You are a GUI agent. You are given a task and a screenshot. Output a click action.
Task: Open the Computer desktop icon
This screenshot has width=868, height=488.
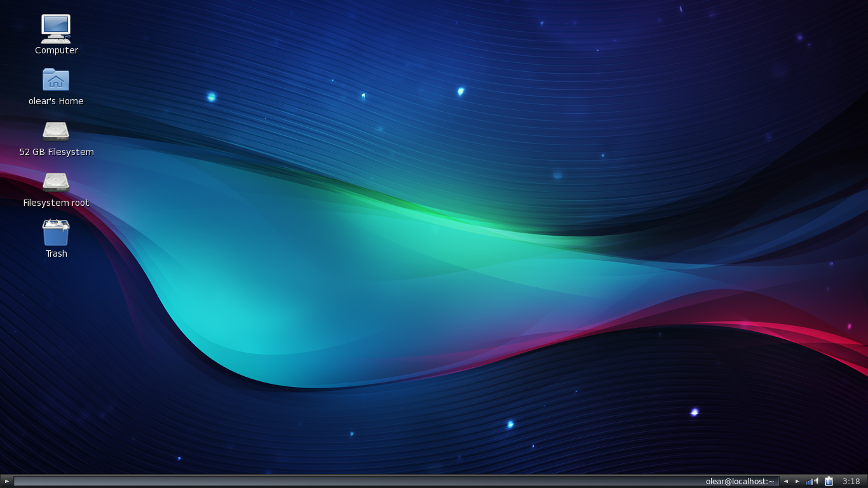(56, 29)
